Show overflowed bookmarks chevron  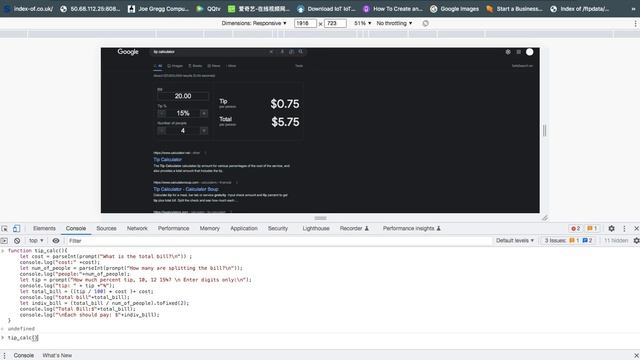click(634, 9)
